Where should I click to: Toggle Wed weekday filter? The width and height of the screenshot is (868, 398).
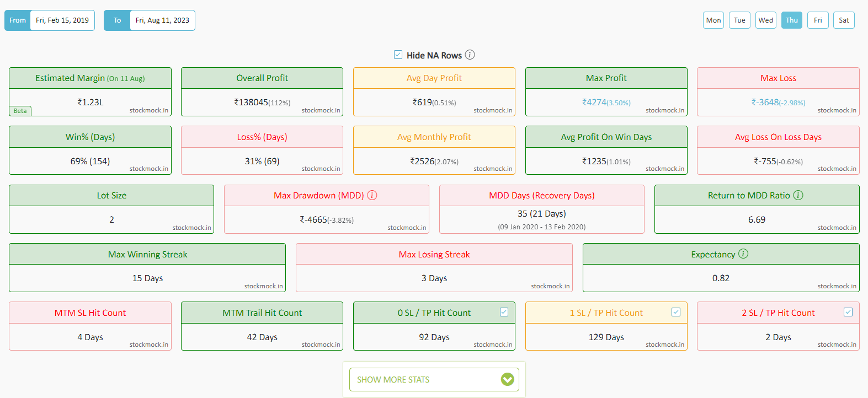pos(765,20)
